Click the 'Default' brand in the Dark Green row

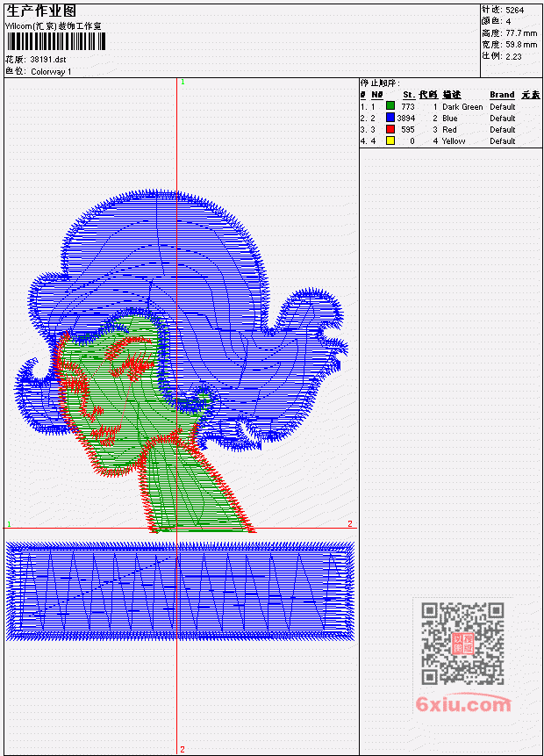[503, 106]
